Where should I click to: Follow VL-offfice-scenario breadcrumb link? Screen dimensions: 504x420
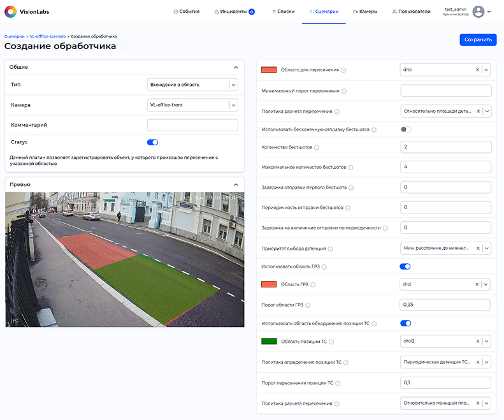(48, 36)
